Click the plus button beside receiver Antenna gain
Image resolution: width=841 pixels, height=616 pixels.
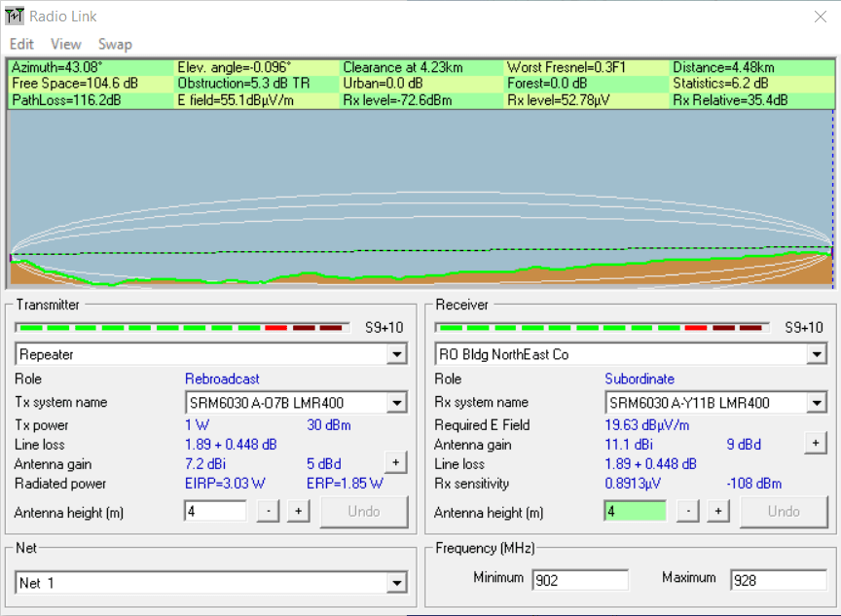(816, 441)
